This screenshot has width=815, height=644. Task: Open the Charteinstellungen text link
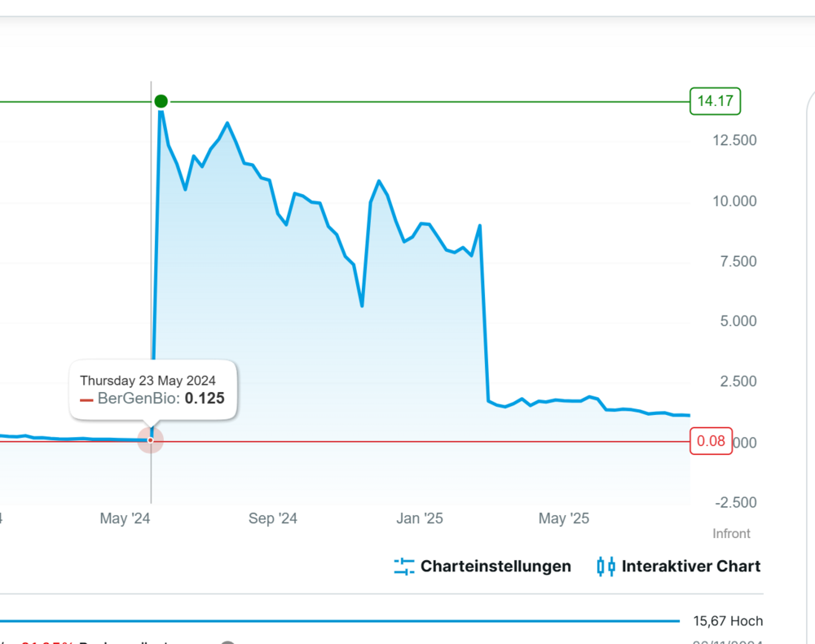coord(496,567)
